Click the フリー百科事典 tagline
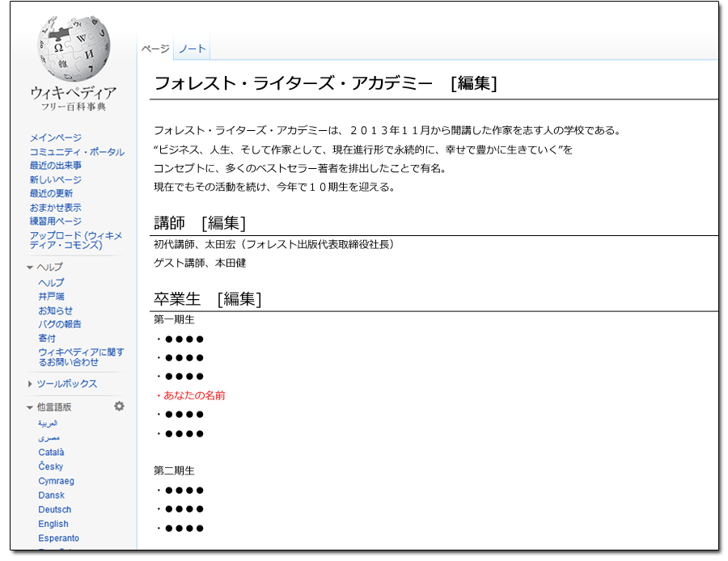The image size is (728, 561). (74, 107)
